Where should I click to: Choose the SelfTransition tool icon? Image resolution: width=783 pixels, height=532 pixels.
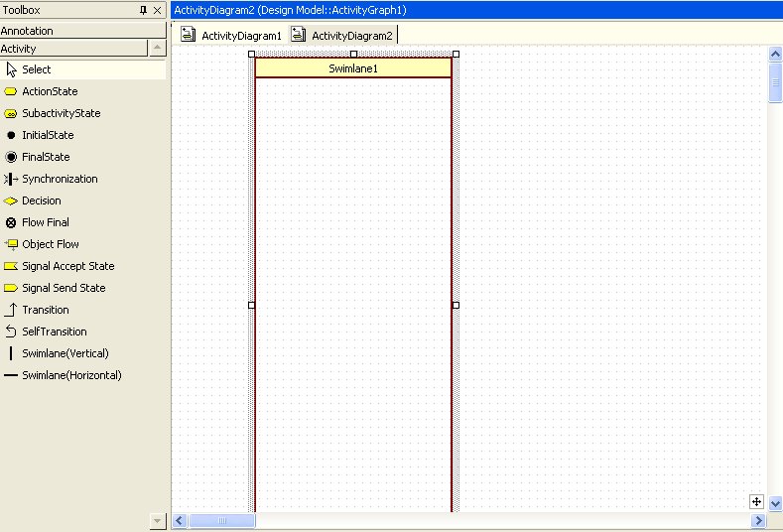click(x=11, y=332)
